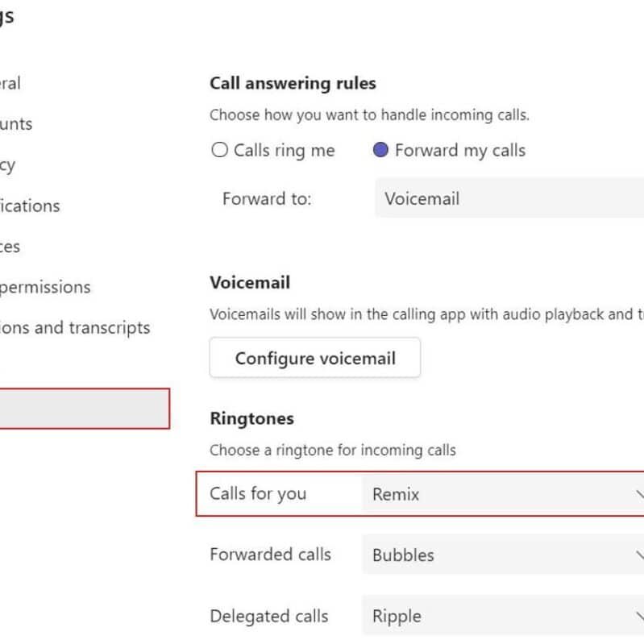Open the Captions and transcripts category
This screenshot has width=644, height=644.
pos(75,328)
